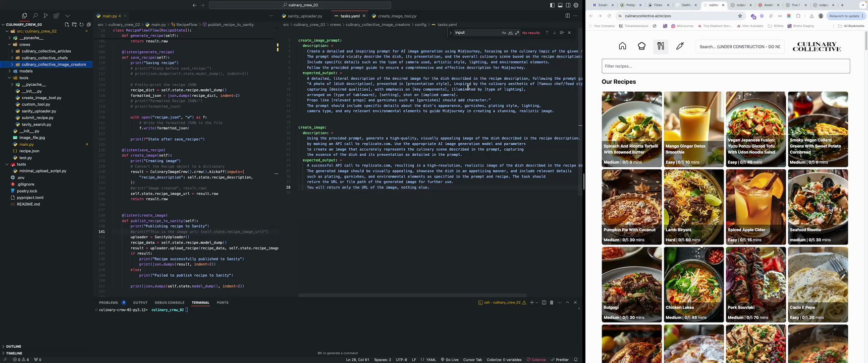Click the chef hat icon on Culinary Collective
868x363 pixels.
[x=641, y=46]
